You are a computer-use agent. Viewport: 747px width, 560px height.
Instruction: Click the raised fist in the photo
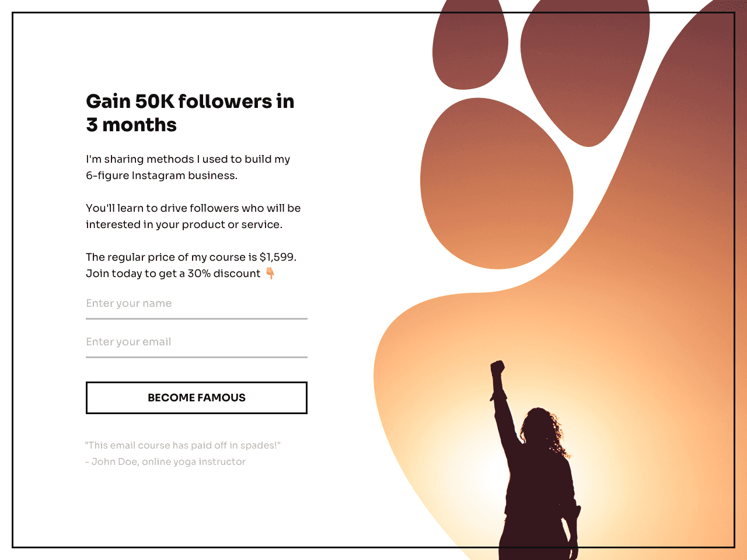point(497,368)
